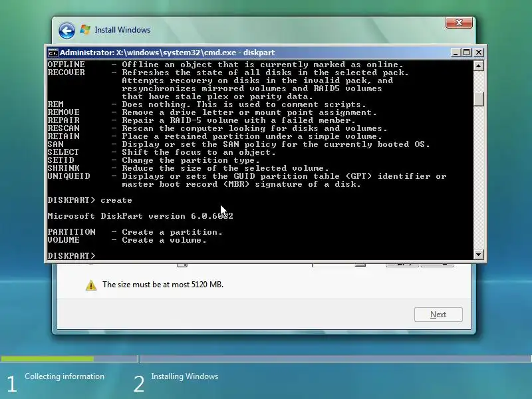The height and width of the screenshot is (399, 532).
Task: Click the OFFLINE command help line
Action: 225,65
